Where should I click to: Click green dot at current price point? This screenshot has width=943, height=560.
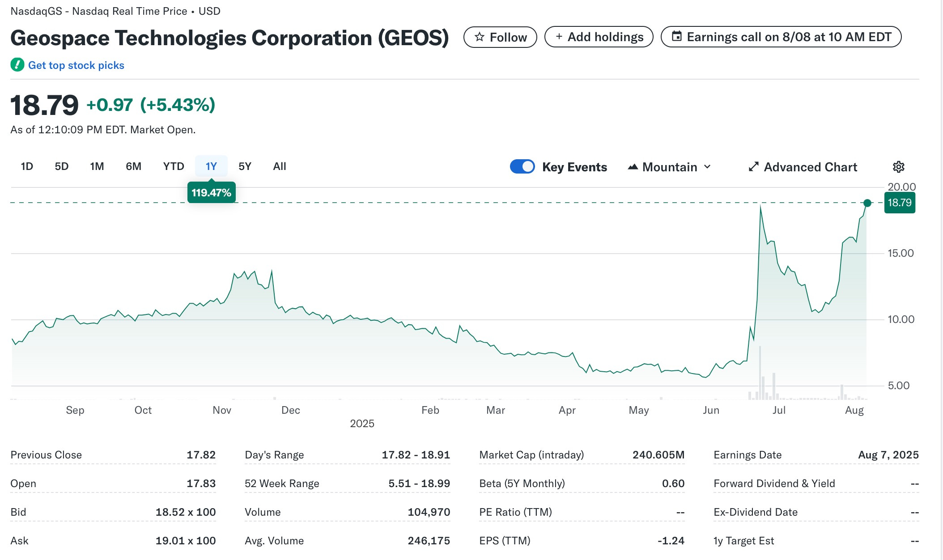point(867,203)
